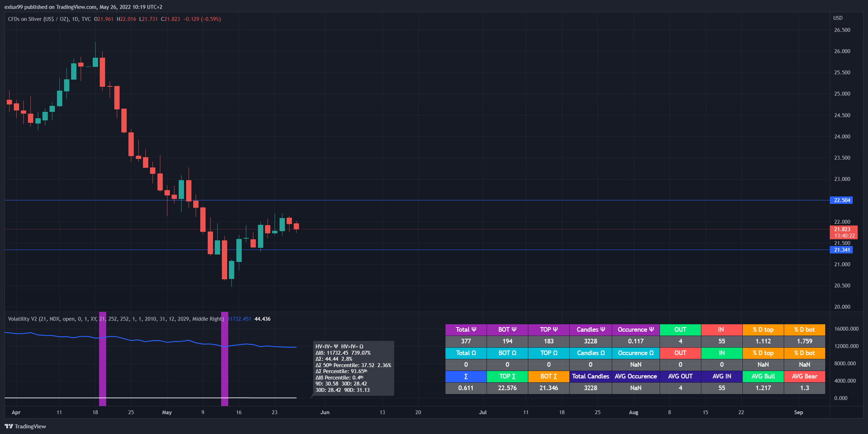Click the AVG OUT header cell
Screen dimensions: 868x434
tap(680, 376)
